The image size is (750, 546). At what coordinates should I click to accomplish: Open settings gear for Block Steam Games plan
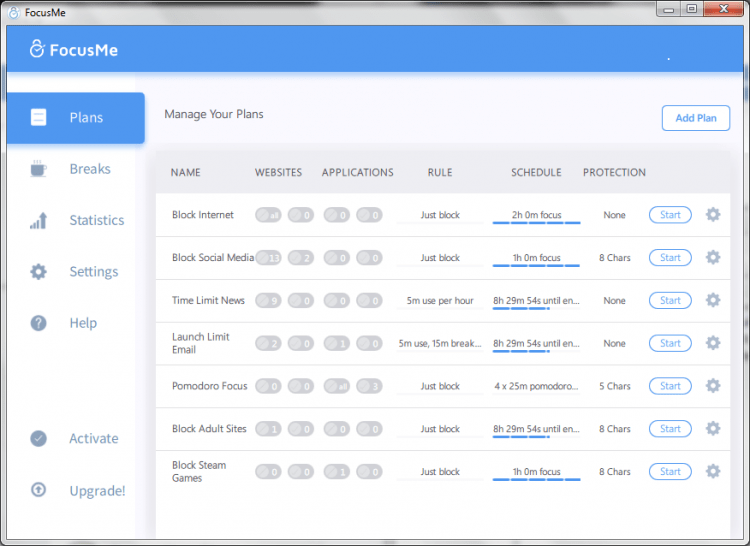coord(713,471)
